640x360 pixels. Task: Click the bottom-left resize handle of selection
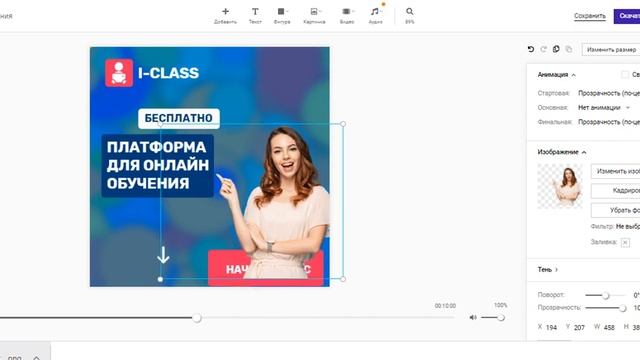[x=160, y=279]
